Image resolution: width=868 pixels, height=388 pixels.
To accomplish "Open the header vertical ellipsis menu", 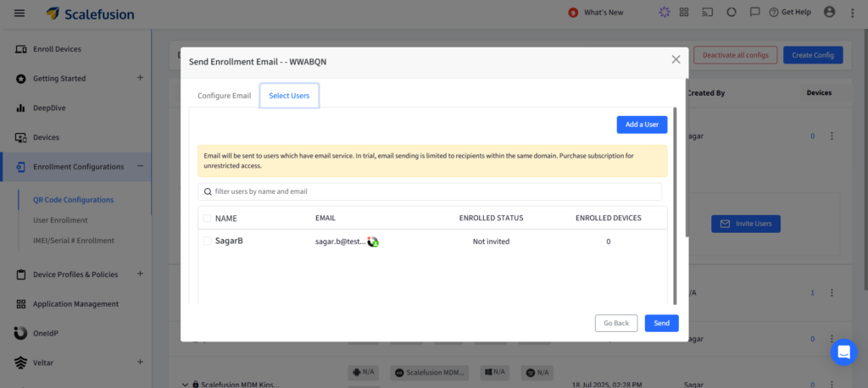I will click(x=853, y=13).
